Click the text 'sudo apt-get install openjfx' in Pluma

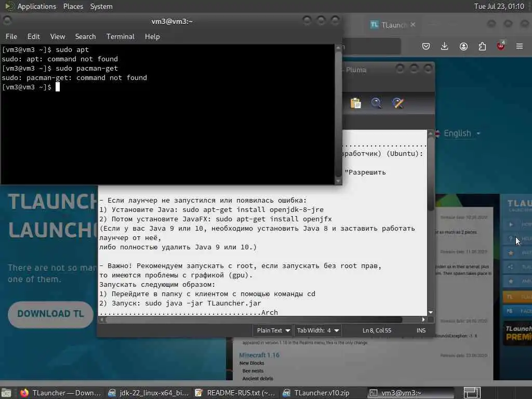pos(273,219)
